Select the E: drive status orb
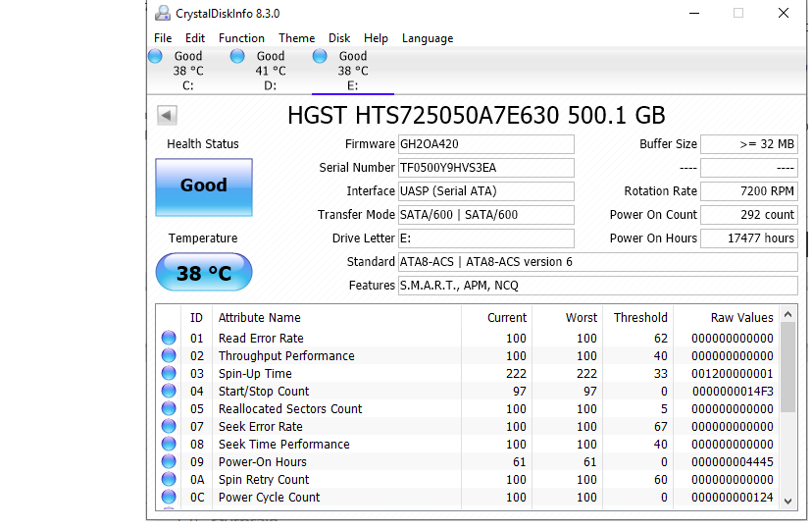The height and width of the screenshot is (529, 812). 320,57
